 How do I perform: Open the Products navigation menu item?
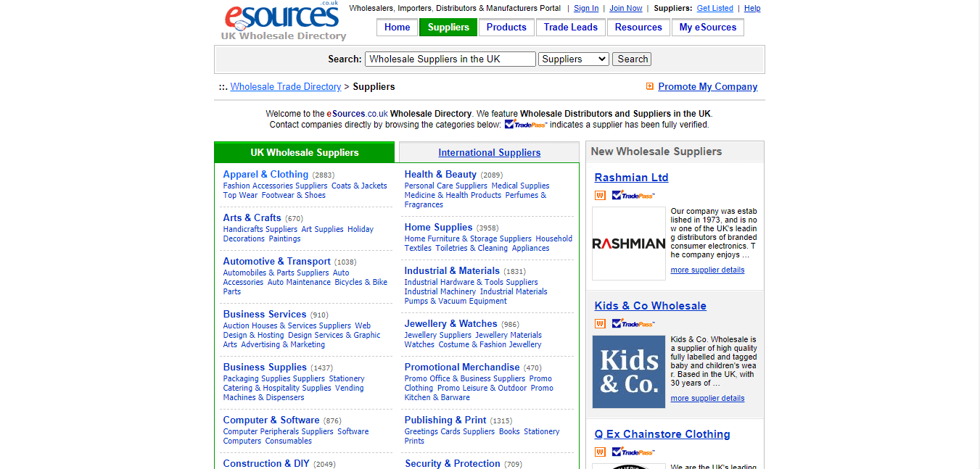(x=506, y=28)
